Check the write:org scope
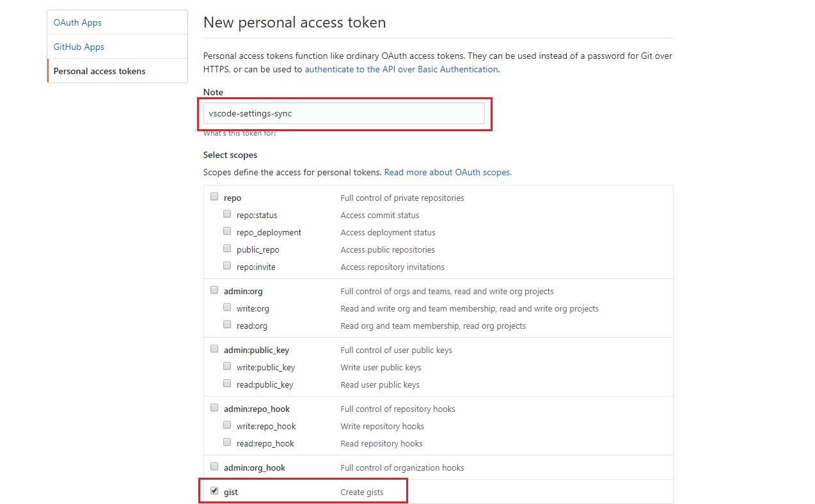The image size is (815, 504). pyautogui.click(x=227, y=308)
